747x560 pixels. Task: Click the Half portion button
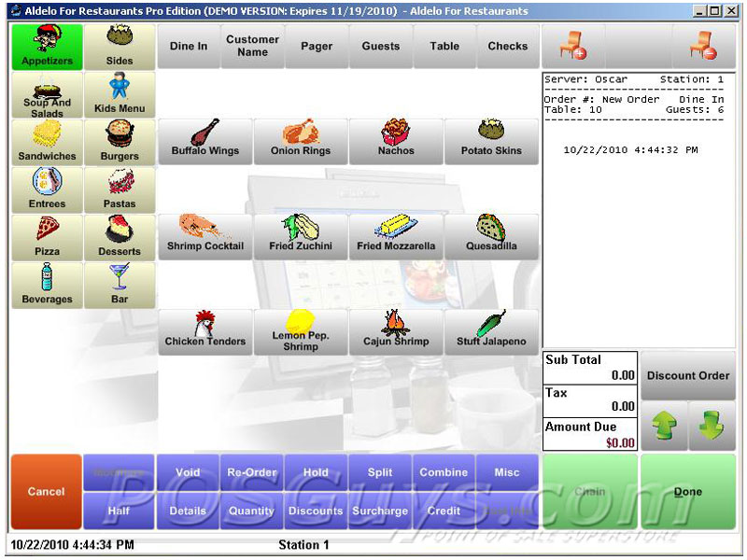coord(119,511)
